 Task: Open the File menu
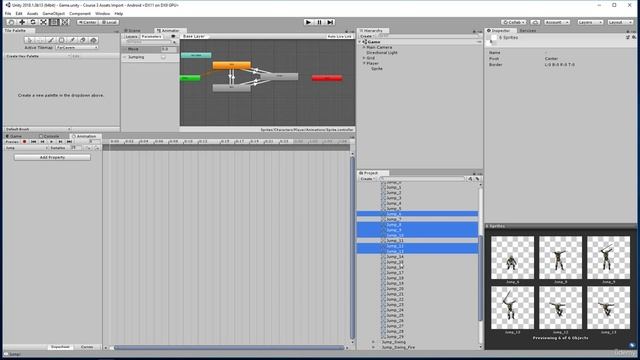click(8, 13)
